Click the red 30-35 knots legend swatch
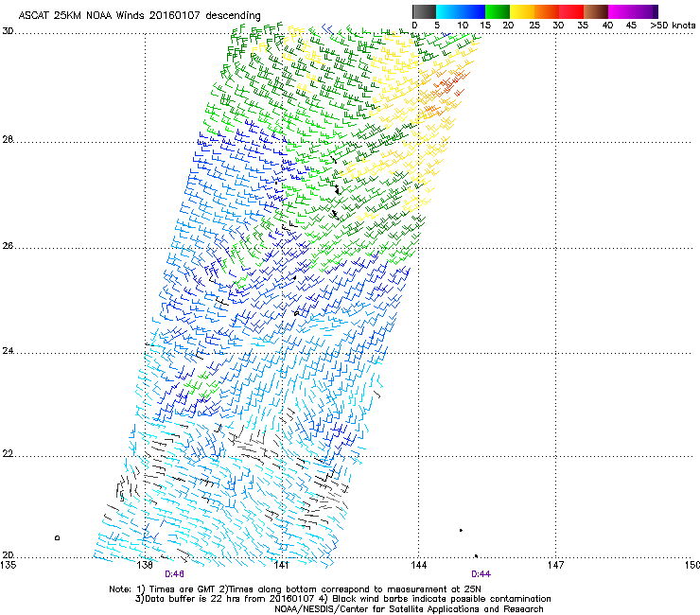The image size is (700, 615). coord(571,11)
